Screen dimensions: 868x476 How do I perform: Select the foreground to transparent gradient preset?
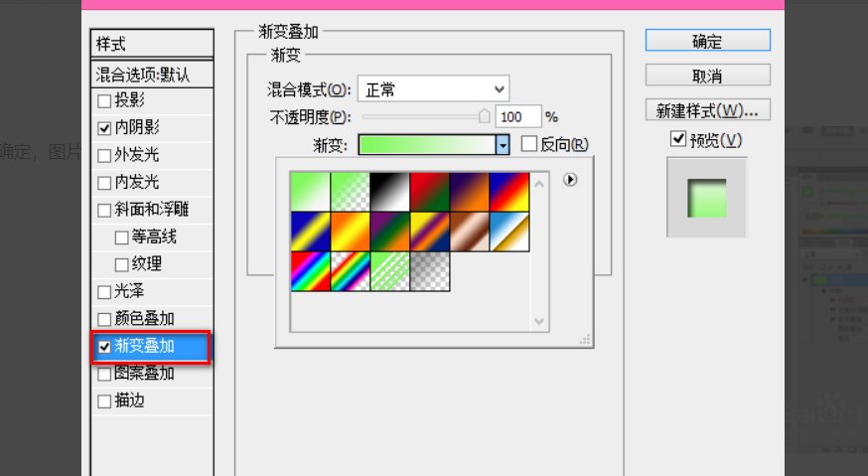click(x=350, y=191)
